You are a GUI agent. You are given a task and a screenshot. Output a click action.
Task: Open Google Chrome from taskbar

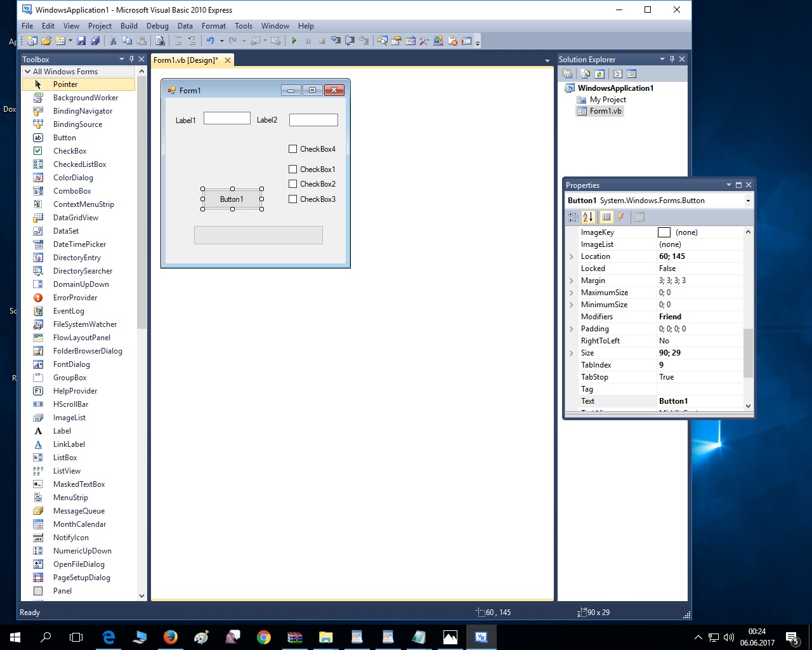pyautogui.click(x=264, y=637)
